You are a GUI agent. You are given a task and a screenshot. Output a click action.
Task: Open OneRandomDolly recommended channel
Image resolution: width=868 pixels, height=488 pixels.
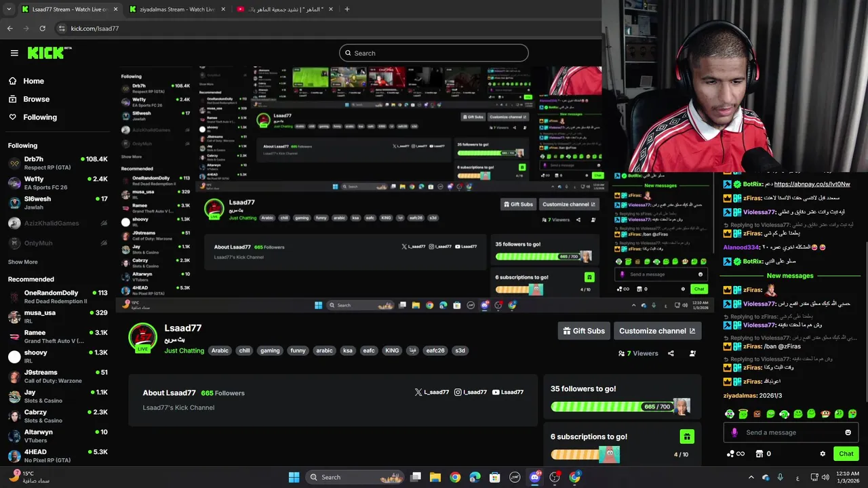[x=58, y=297]
